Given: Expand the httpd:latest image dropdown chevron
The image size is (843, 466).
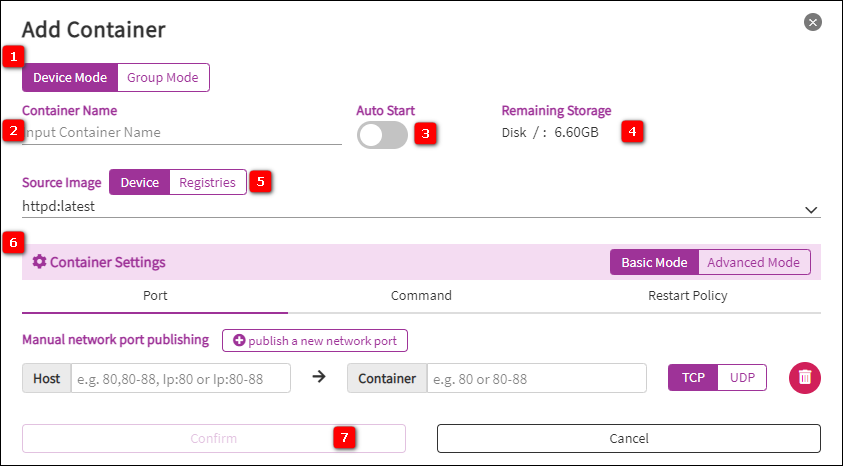Looking at the screenshot, I should (810, 209).
